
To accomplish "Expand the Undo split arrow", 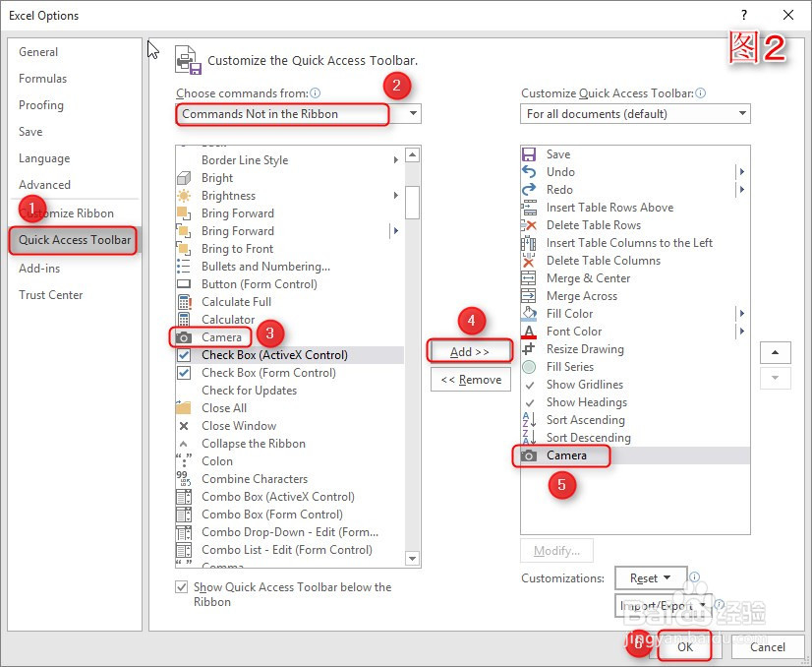I will (742, 172).
